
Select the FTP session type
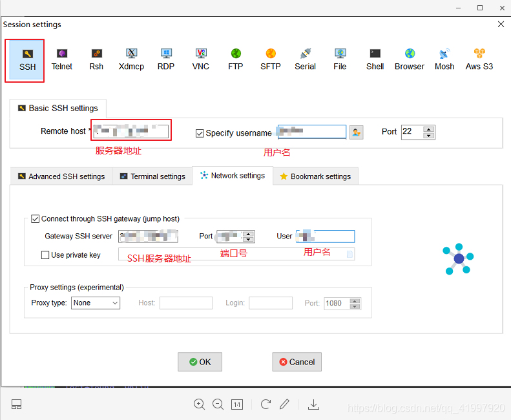pyautogui.click(x=236, y=60)
